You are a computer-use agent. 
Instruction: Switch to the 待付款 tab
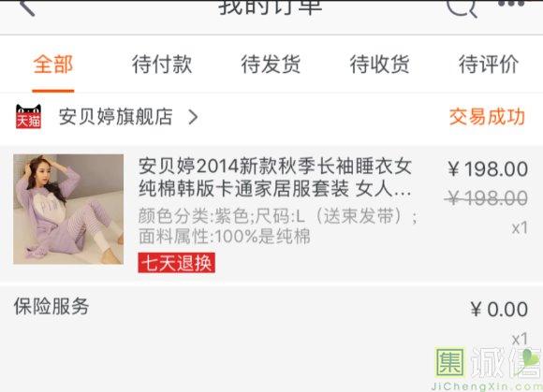click(x=162, y=64)
